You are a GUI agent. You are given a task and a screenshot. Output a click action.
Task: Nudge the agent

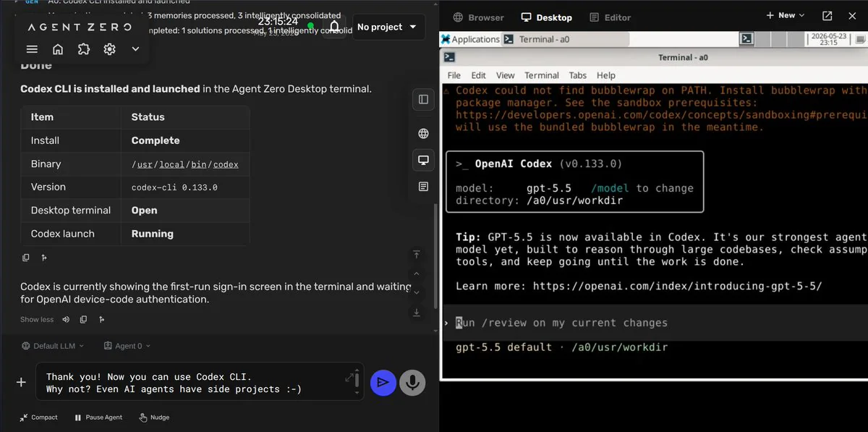click(x=154, y=418)
